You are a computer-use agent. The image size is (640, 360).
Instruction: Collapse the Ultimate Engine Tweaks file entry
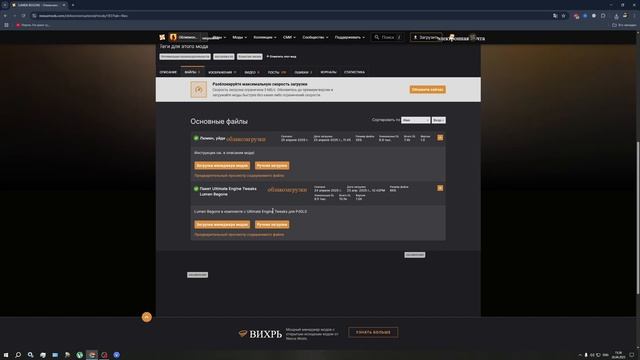(440, 188)
